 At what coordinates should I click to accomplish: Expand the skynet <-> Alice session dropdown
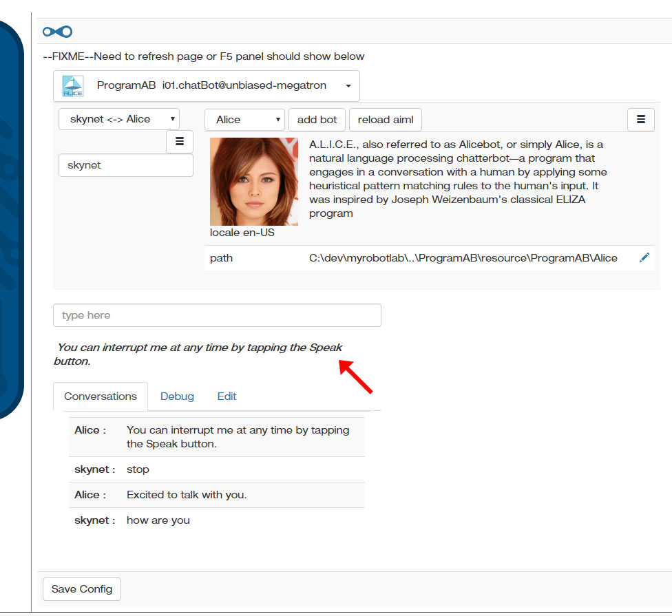point(118,119)
